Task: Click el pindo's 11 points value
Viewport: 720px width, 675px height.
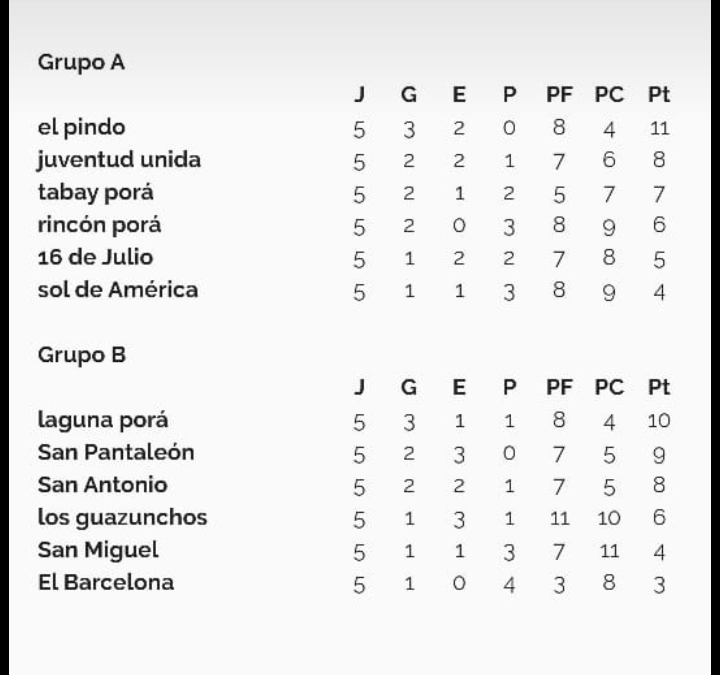Action: [659, 128]
